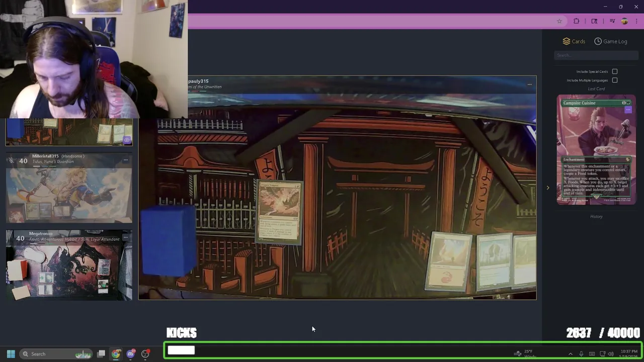Click Megatronxo's life total 40
Screen dimensions: 644x362
tap(20, 238)
